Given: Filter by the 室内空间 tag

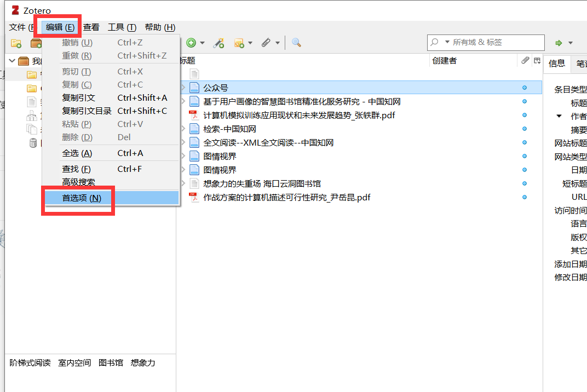Looking at the screenshot, I should [x=74, y=363].
